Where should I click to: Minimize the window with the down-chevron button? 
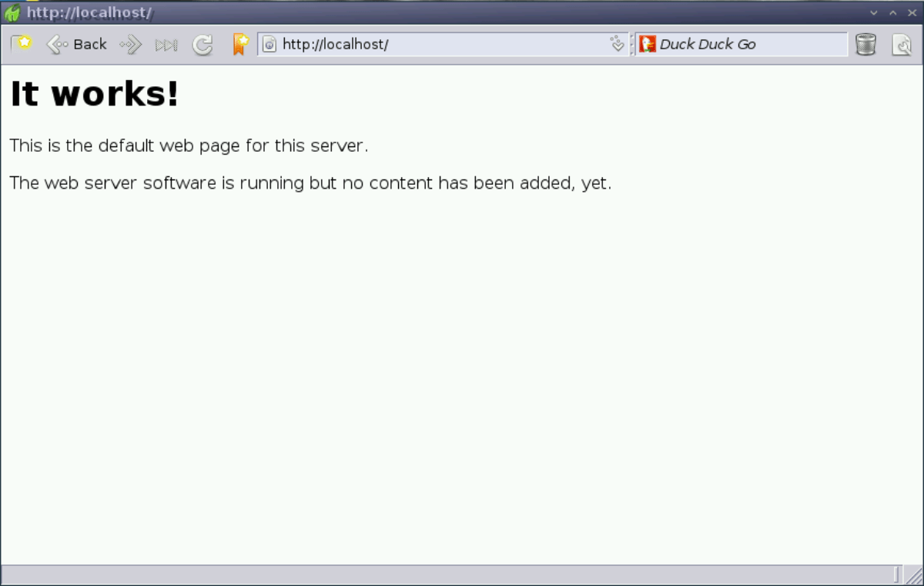coord(873,12)
